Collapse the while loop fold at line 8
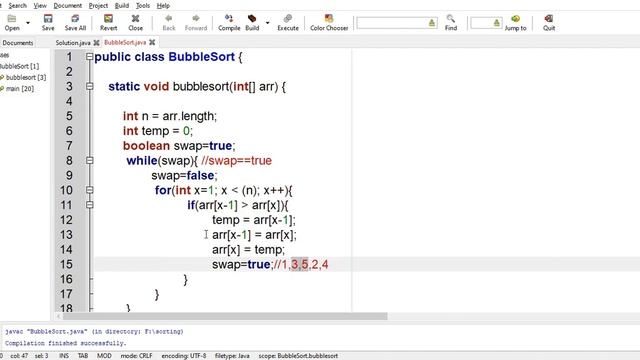Viewport: 640px width, 360px height. click(90, 160)
